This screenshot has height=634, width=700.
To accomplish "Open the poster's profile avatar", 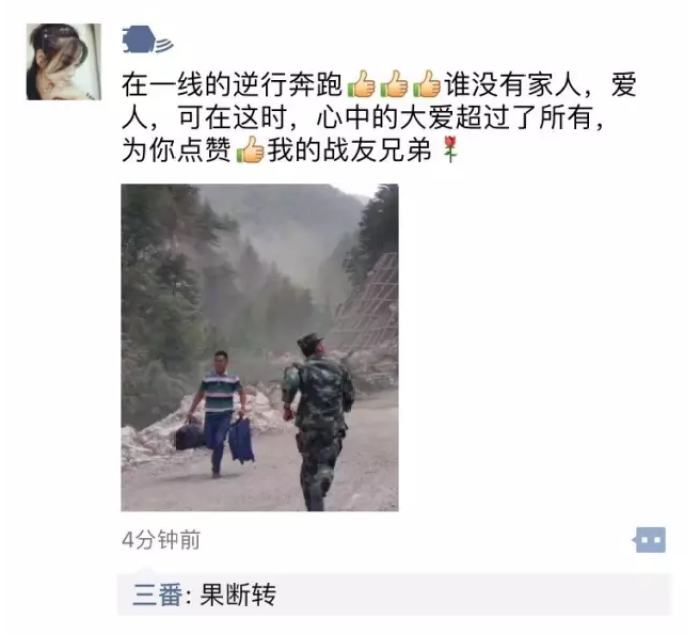I will (x=64, y=62).
